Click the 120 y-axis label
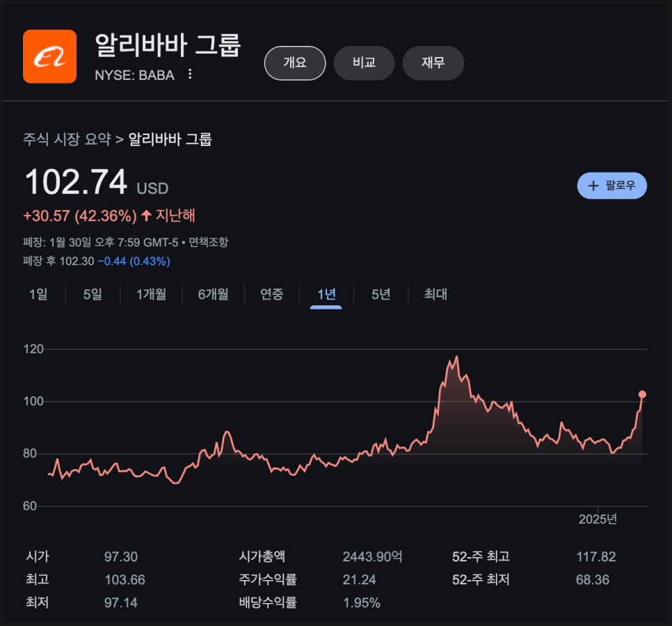This screenshot has width=672, height=626. pos(33,349)
